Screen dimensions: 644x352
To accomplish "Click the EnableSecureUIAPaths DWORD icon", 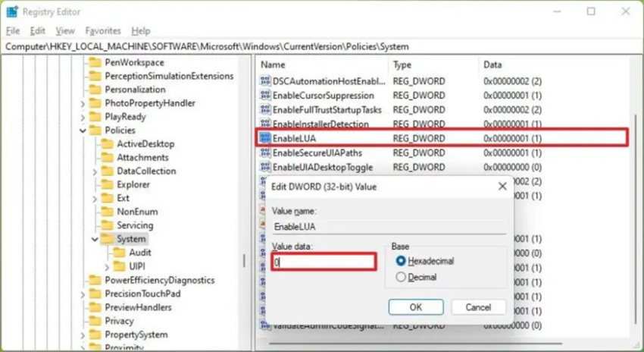I will 265,153.
